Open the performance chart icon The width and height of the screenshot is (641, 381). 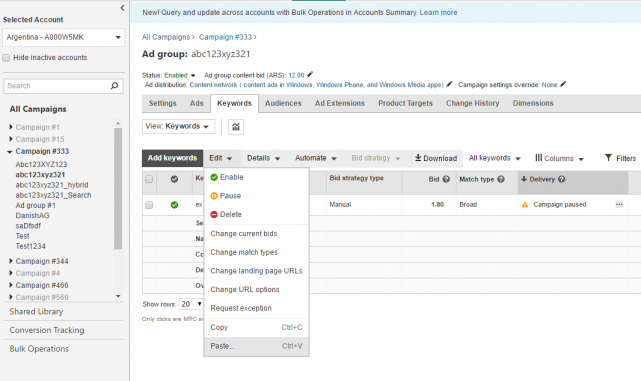[236, 127]
